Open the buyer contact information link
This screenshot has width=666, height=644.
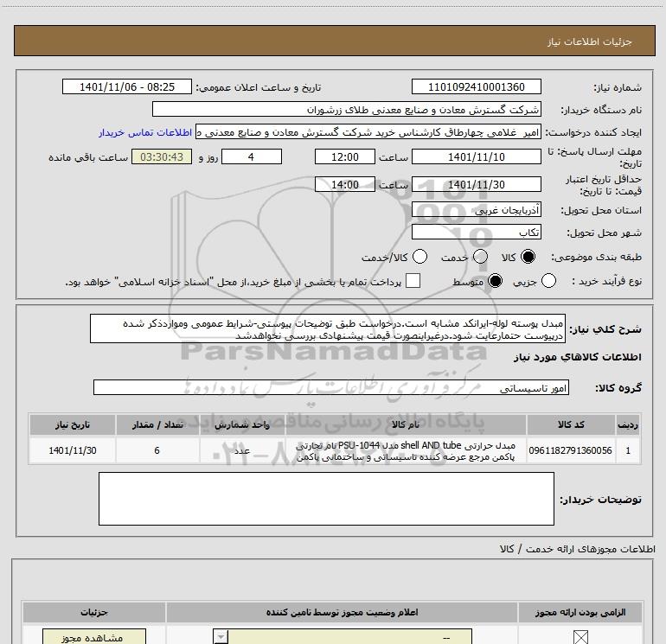click(x=145, y=132)
